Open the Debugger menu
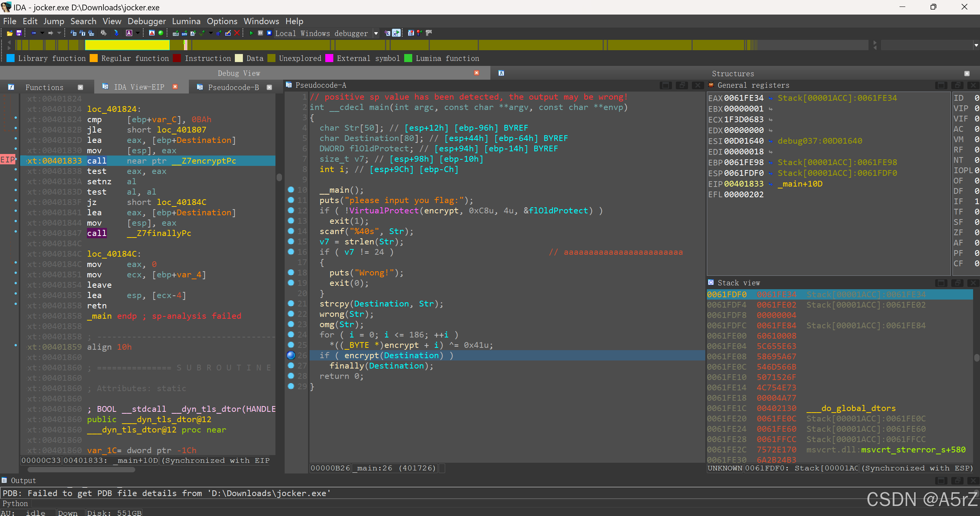Screen dimensions: 980x516 146,21
